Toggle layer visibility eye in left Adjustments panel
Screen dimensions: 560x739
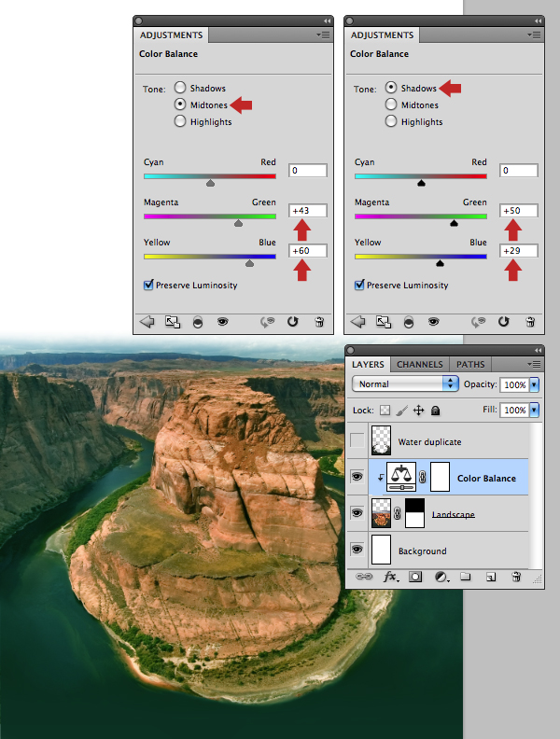tap(222, 321)
